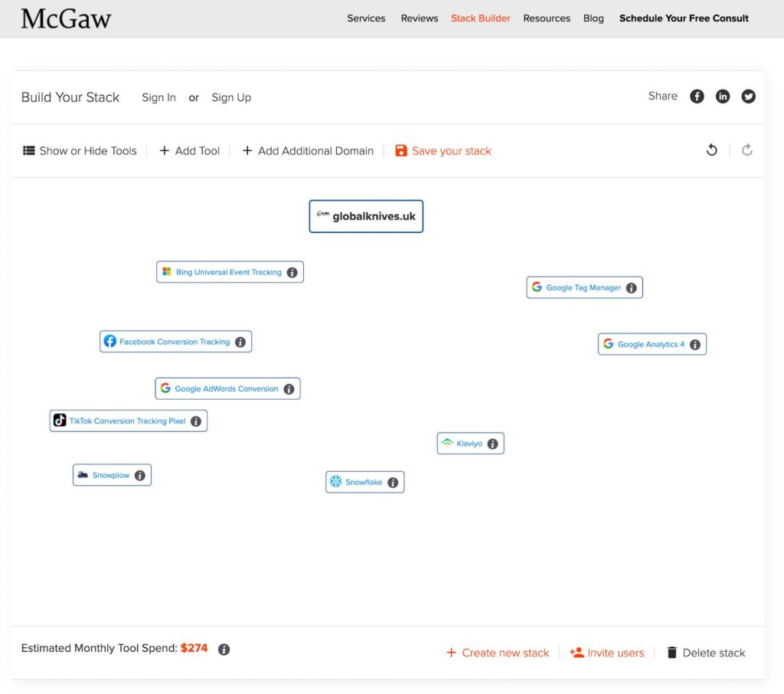Share the stack on Twitter

pyautogui.click(x=748, y=97)
